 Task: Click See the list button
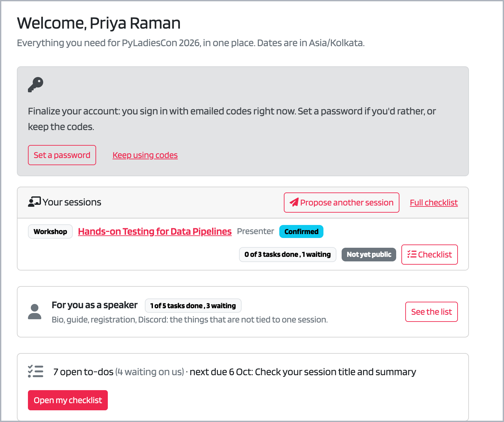coord(432,312)
